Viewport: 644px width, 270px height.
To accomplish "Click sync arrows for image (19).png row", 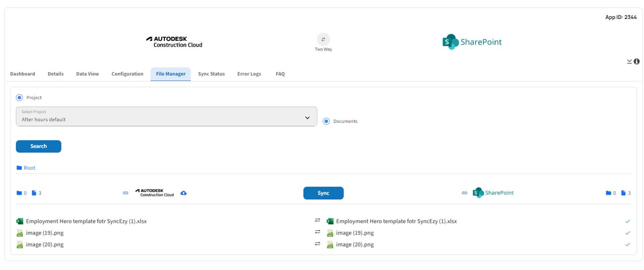I will click(x=317, y=232).
